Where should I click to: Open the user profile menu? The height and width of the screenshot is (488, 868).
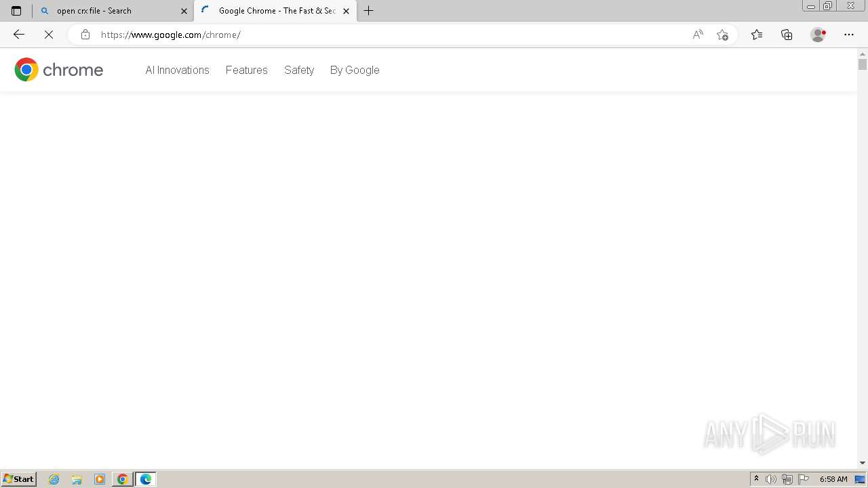point(818,35)
